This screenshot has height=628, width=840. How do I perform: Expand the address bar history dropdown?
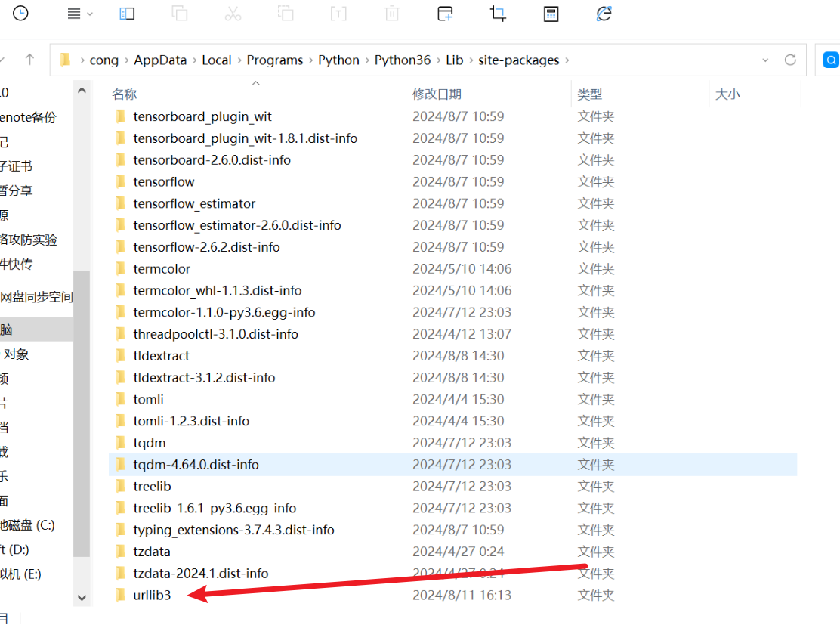coord(765,60)
